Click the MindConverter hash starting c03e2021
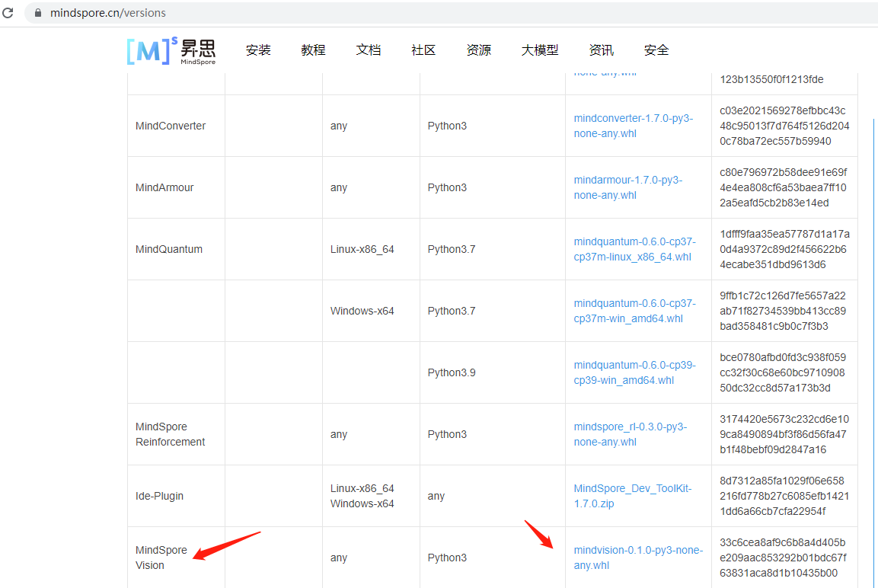The width and height of the screenshot is (878, 588). (784, 126)
